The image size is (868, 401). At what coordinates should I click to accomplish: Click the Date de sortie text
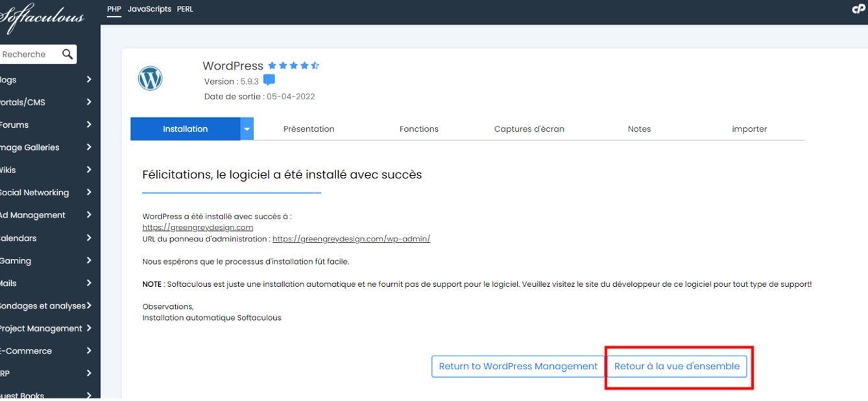259,97
